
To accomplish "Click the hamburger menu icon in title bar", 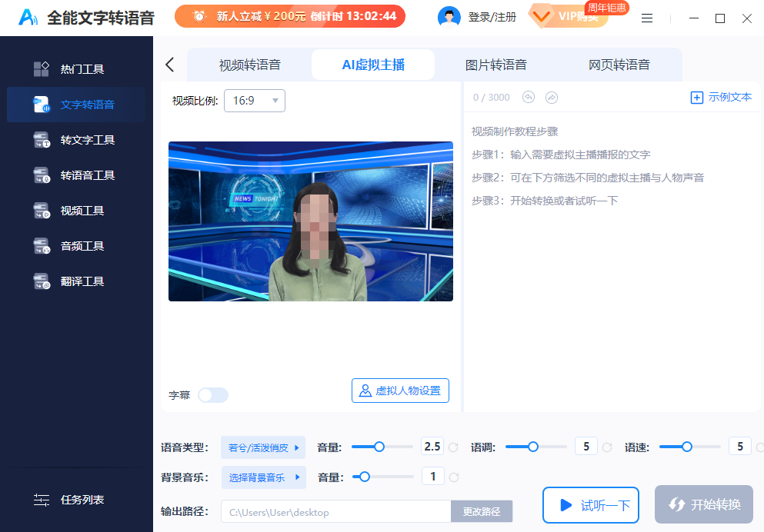I will pyautogui.click(x=646, y=18).
